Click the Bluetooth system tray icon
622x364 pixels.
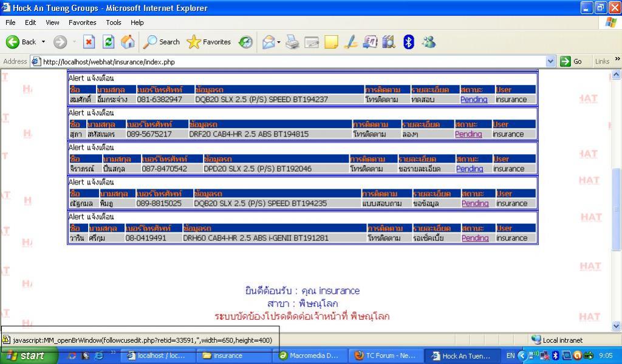pyautogui.click(x=556, y=356)
